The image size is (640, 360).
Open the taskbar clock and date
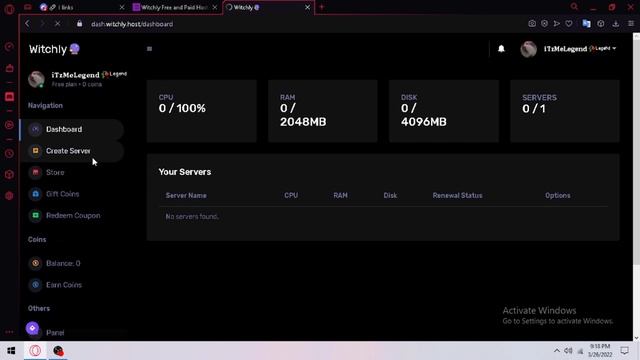click(x=600, y=351)
